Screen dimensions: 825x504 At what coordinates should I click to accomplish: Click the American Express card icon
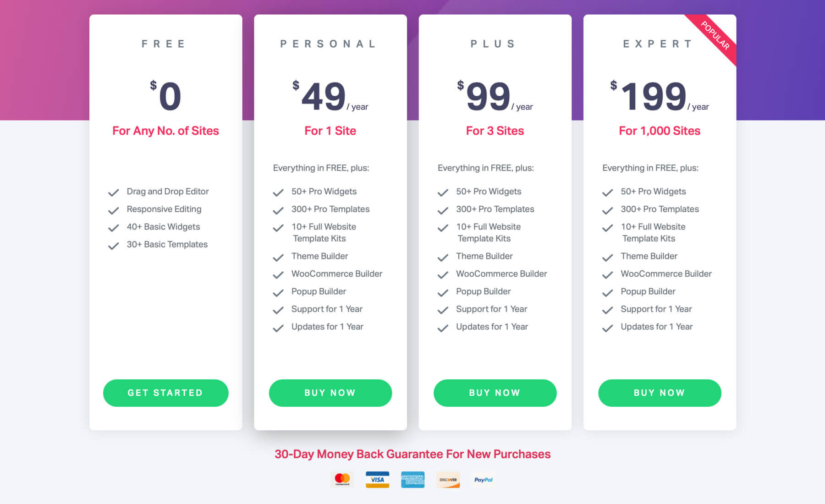coord(412,480)
